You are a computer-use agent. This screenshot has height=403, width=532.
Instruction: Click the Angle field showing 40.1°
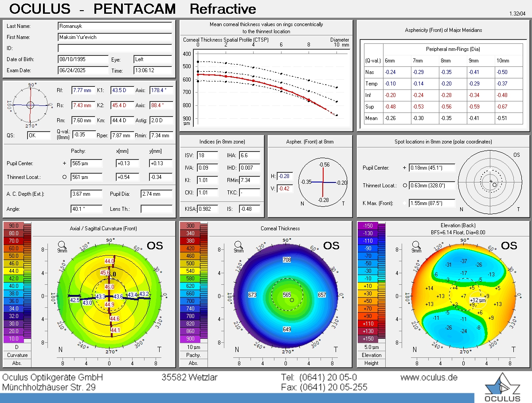pyautogui.click(x=86, y=209)
